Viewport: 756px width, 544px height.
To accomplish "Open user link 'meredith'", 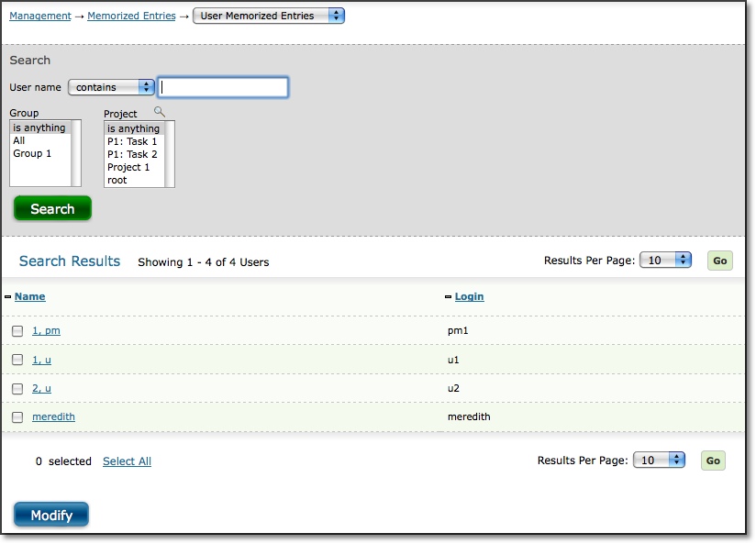I will click(x=53, y=416).
